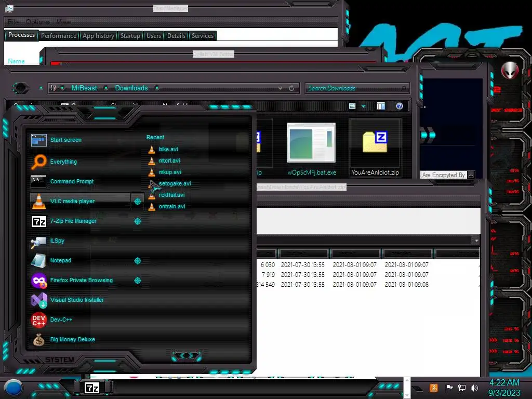Open Visual Studio Installer
532x399 pixels.
click(81, 300)
